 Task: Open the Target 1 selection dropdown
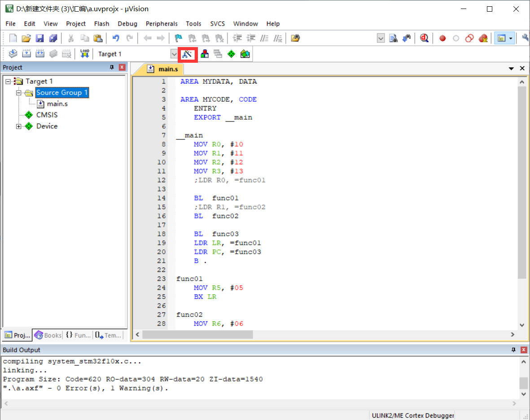(174, 54)
